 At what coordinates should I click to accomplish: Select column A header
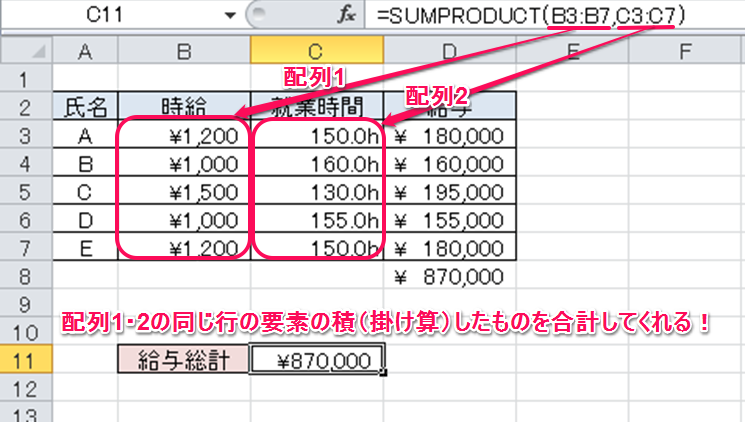tap(84, 50)
